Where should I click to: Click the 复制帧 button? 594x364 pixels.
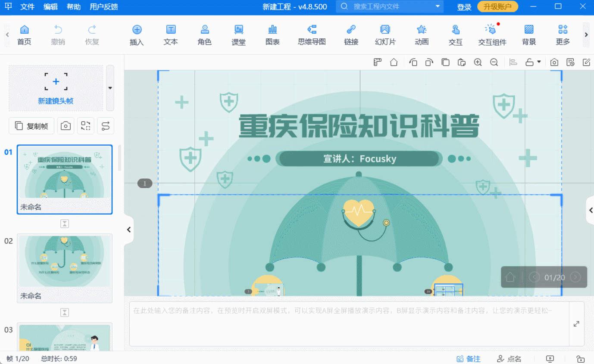tap(31, 126)
